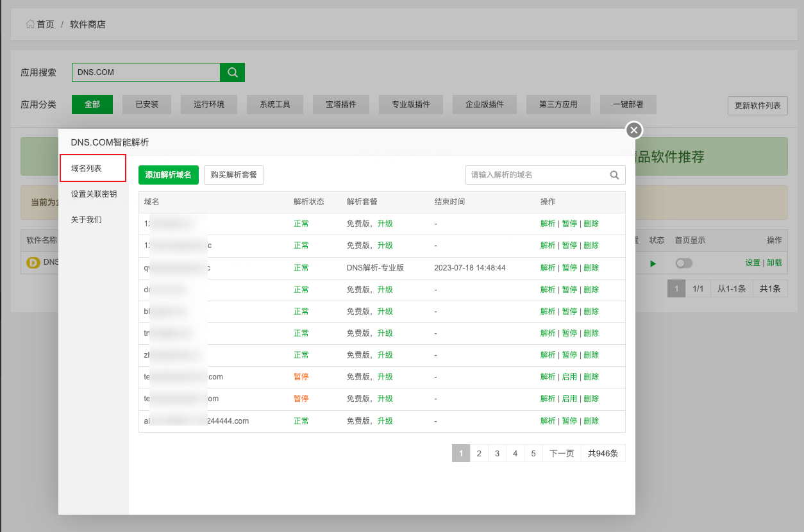Click 下一页 pagination button
This screenshot has height=532, width=804.
coord(562,453)
